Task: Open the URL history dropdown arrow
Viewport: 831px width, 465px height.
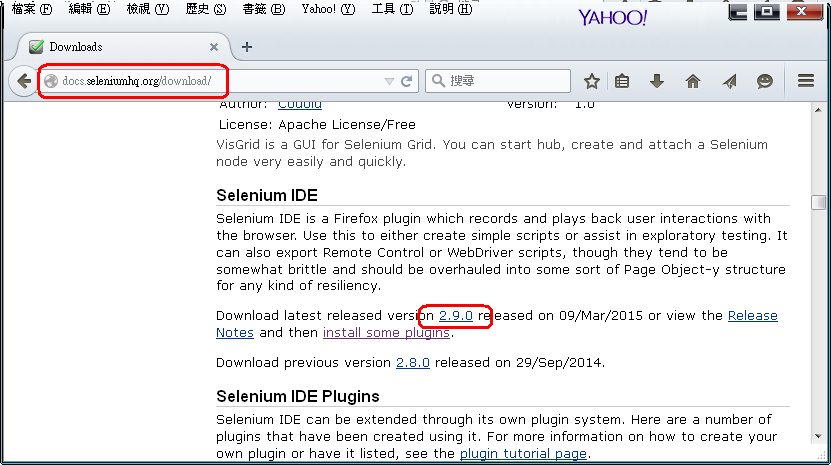Action: coord(389,81)
